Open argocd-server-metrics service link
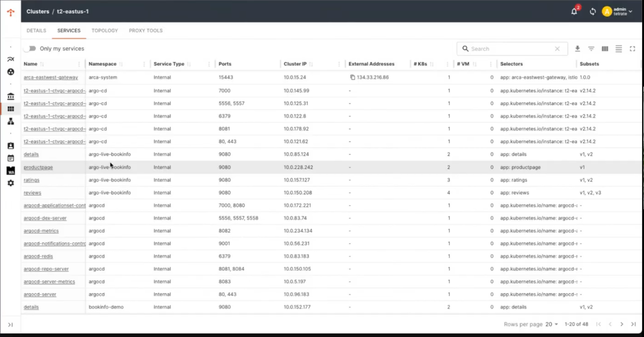The width and height of the screenshot is (644, 337). (49, 282)
